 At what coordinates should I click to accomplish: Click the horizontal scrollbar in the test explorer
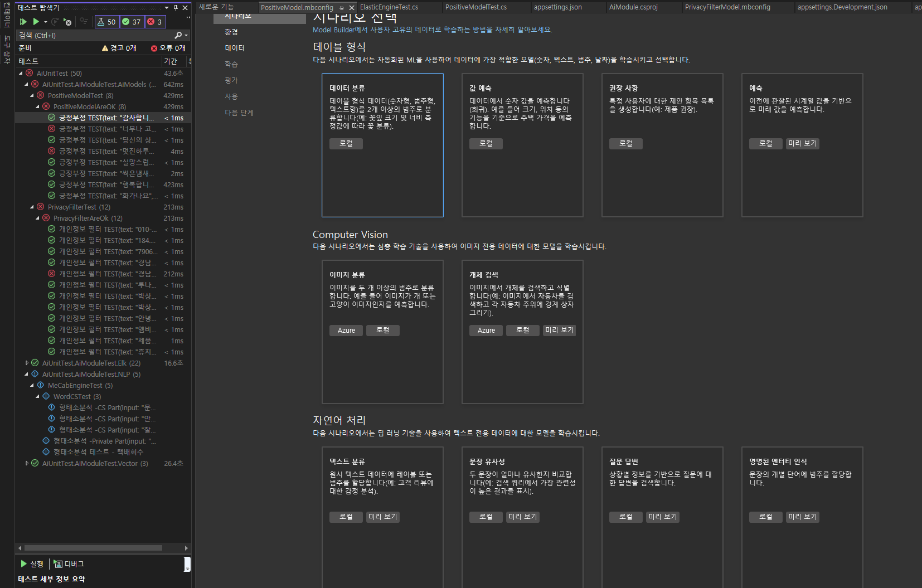click(x=93, y=548)
